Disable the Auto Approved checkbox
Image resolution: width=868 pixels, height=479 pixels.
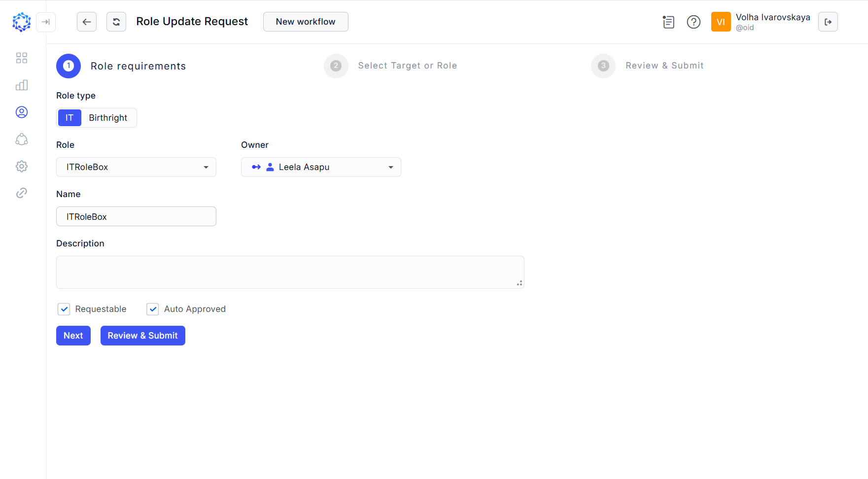click(x=152, y=309)
